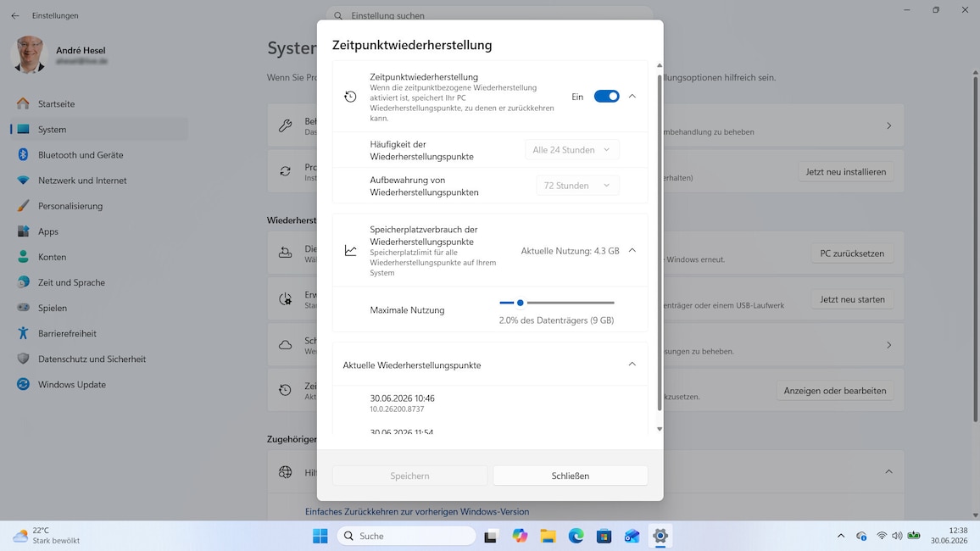
Task: Click the taskbar Suche search box
Action: [x=406, y=536]
